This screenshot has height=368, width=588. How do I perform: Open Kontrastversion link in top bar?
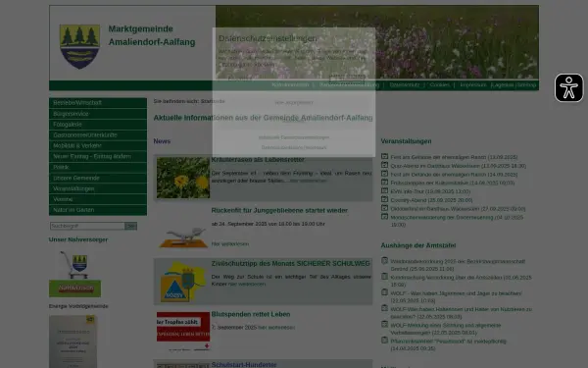coord(290,85)
